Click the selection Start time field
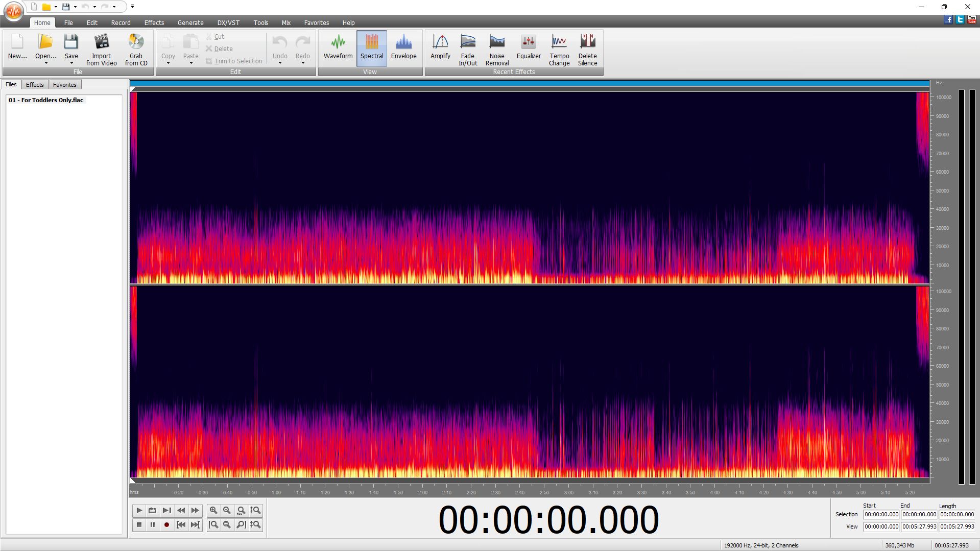The height and width of the screenshot is (551, 980). click(x=881, y=514)
